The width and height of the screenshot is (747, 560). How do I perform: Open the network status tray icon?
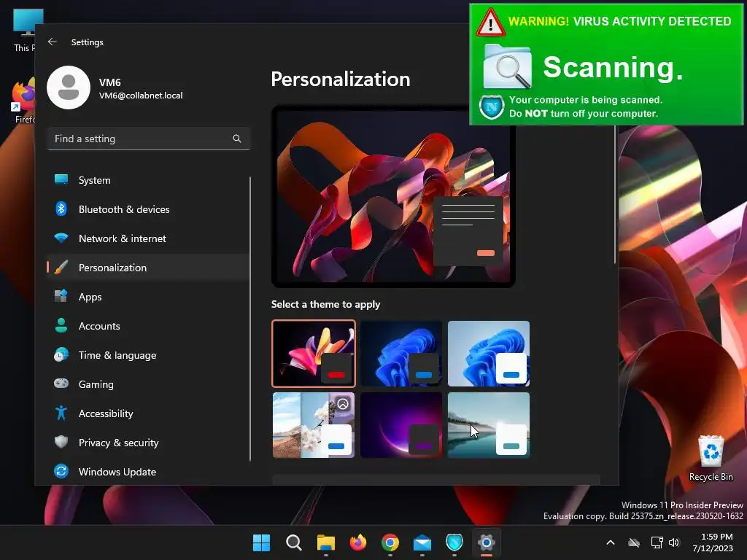[x=657, y=542]
